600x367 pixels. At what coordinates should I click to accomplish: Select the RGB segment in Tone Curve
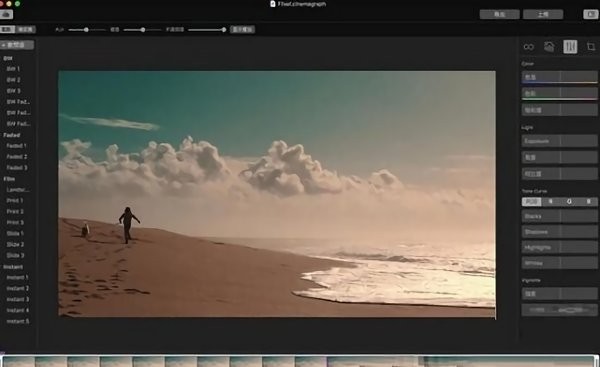532,201
